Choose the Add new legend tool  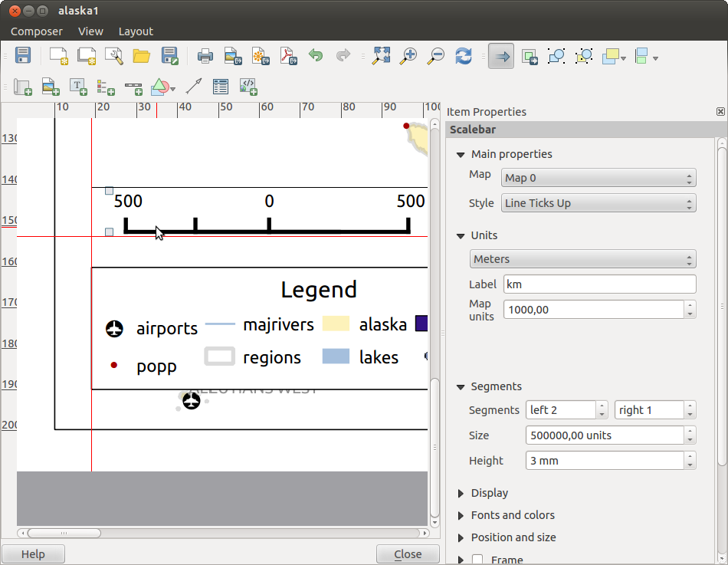click(x=106, y=87)
